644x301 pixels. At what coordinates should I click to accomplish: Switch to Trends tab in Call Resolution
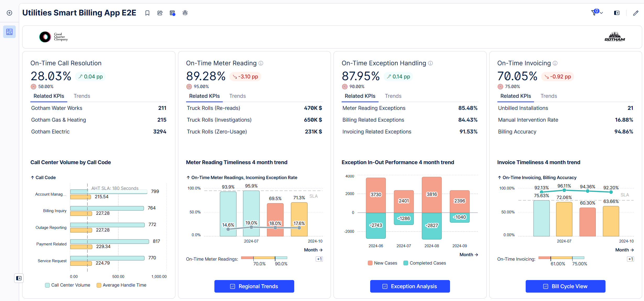coord(82,96)
